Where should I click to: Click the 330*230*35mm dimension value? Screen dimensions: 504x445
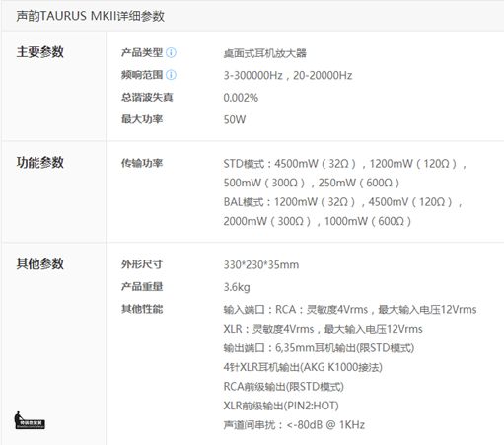pos(261,265)
